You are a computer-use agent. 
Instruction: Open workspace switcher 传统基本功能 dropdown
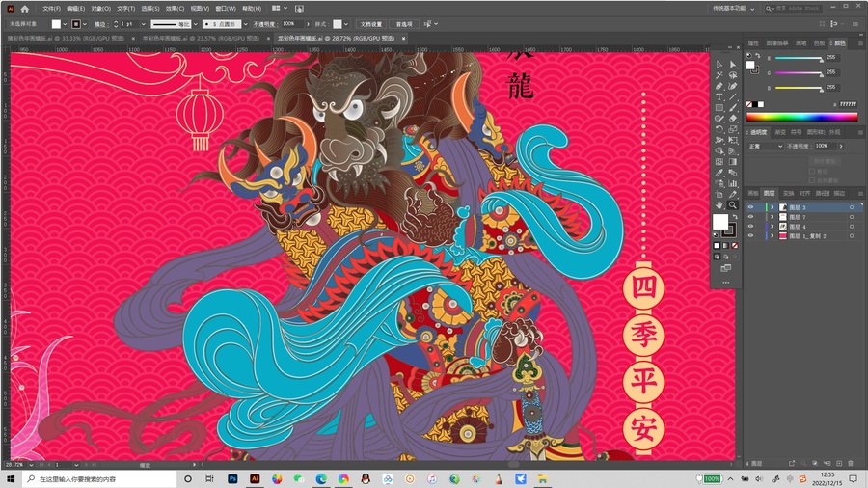[x=734, y=9]
